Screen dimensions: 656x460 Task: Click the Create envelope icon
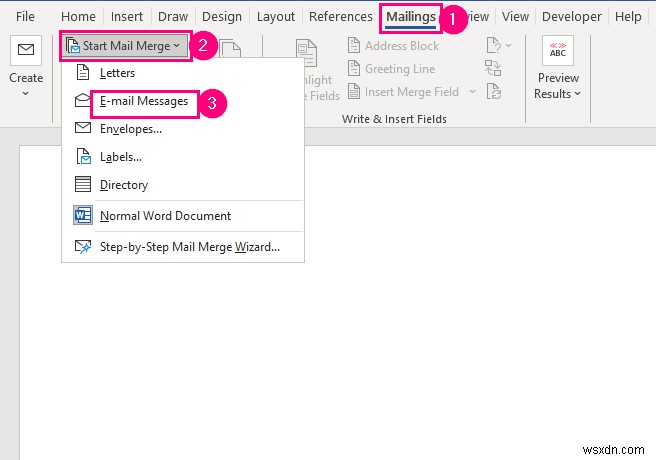[26, 50]
